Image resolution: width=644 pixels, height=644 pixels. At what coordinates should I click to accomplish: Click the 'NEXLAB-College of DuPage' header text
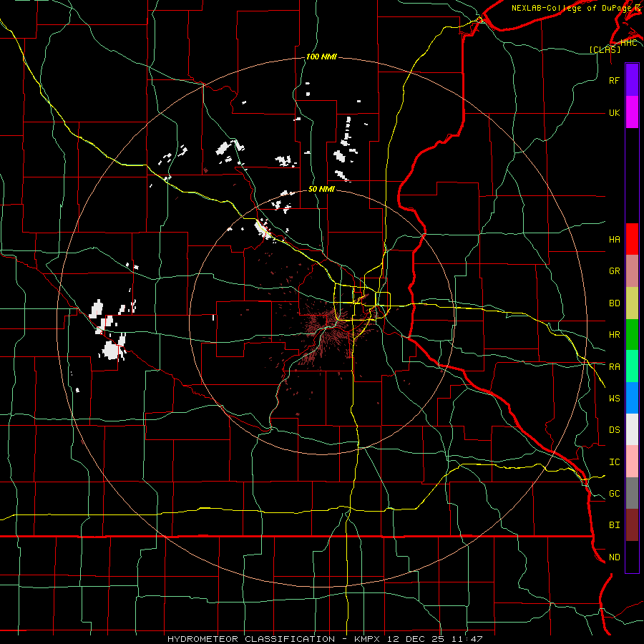[x=571, y=8]
